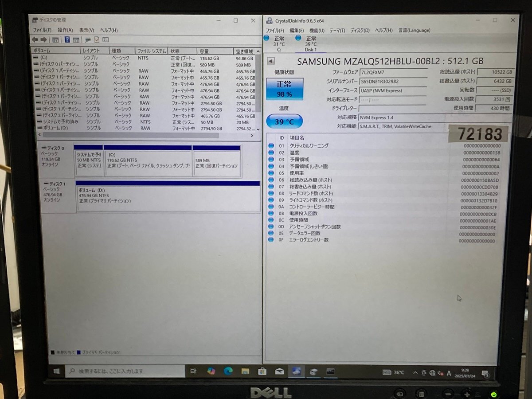532x399 pixels.
Task: Open ディスク(D) menu in CrystalDiskInfo
Action: (x=360, y=31)
